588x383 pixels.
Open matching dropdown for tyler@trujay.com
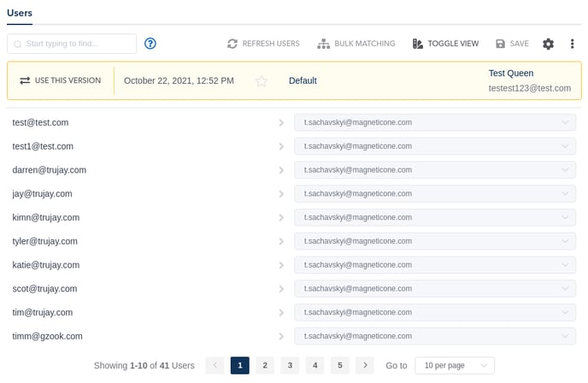(x=435, y=241)
